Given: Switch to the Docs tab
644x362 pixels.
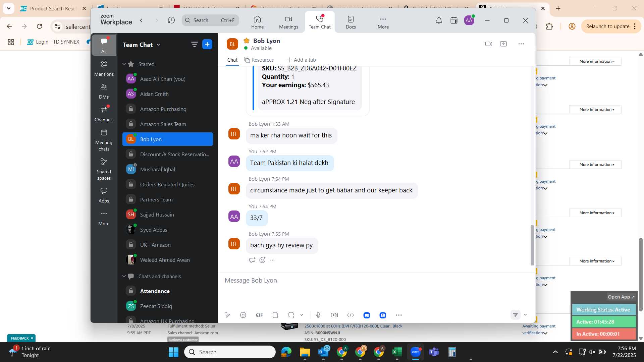Looking at the screenshot, I should (351, 22).
